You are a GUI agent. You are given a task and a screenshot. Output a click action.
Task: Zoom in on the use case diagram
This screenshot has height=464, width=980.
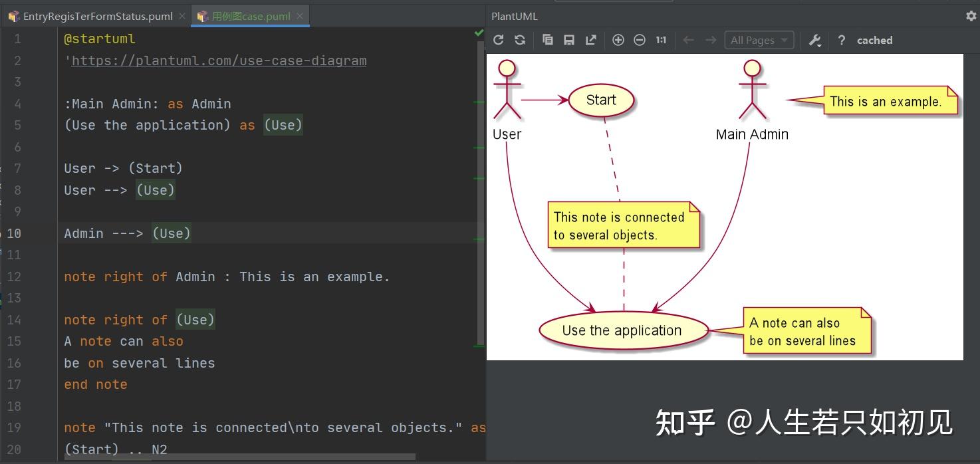[618, 40]
